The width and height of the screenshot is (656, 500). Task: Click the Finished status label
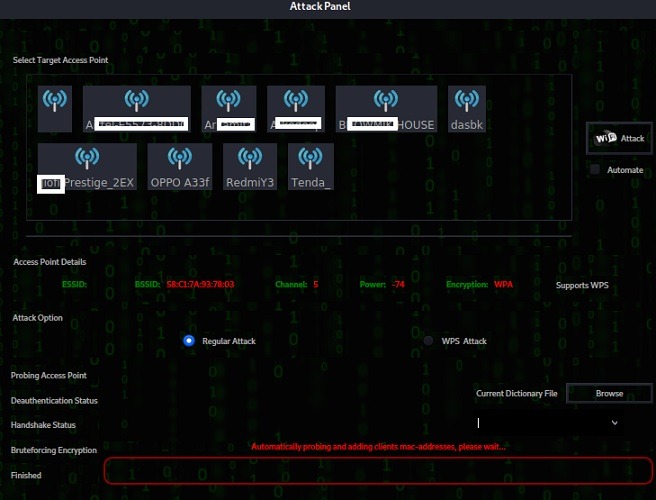pos(26,475)
